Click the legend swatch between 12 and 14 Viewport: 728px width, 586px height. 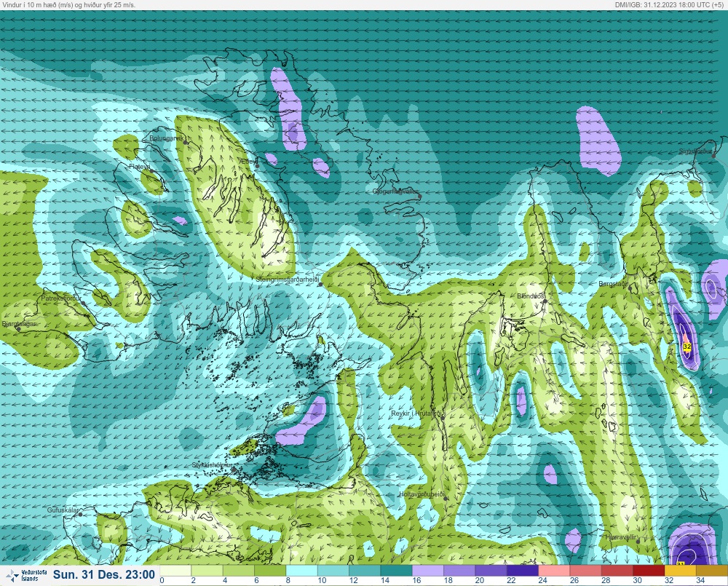[x=365, y=570]
